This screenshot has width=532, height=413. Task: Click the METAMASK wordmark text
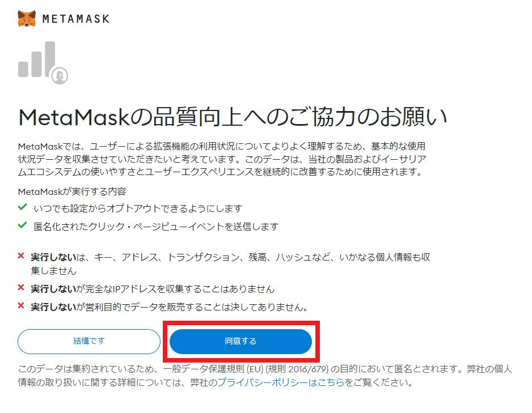(x=76, y=19)
